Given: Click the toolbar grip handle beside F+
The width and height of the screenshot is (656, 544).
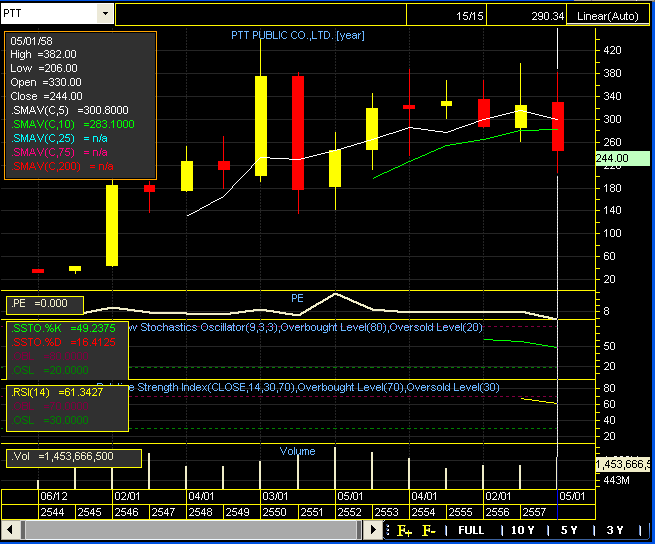Looking at the screenshot, I should tap(388, 530).
